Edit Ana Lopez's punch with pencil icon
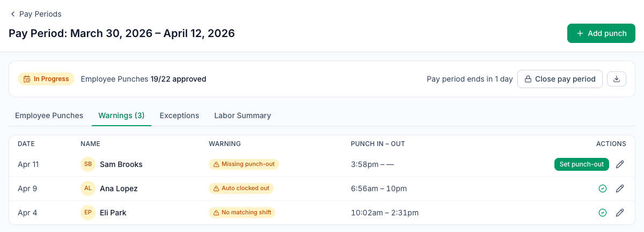Image resolution: width=644 pixels, height=232 pixels. click(620, 189)
